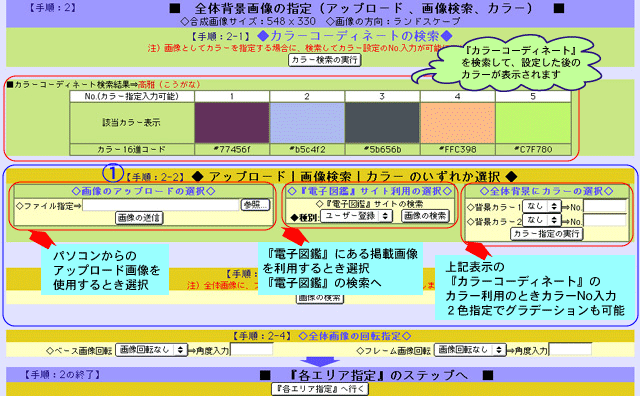This screenshot has height=396, width=640.
Task: Click column header number 1
Action: click(x=232, y=96)
